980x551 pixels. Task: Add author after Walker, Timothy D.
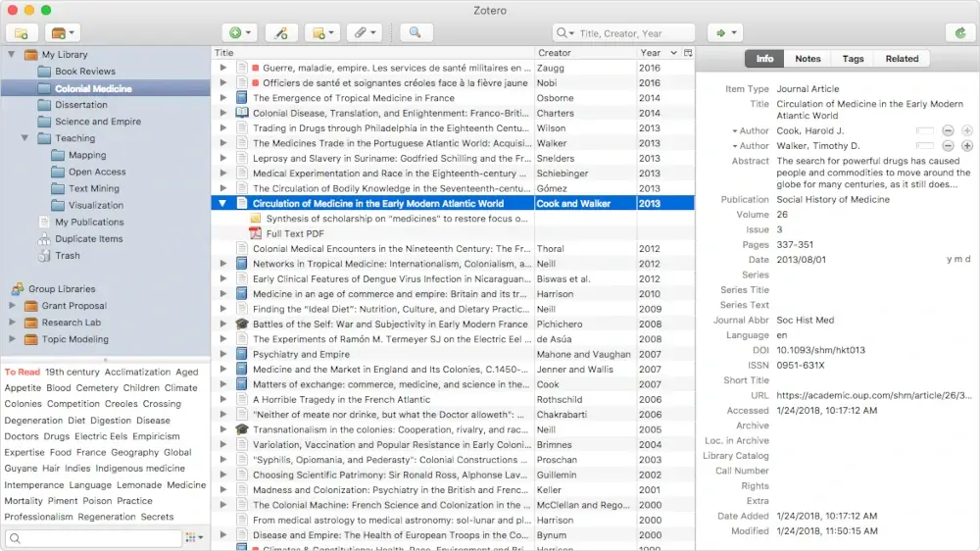(x=967, y=146)
